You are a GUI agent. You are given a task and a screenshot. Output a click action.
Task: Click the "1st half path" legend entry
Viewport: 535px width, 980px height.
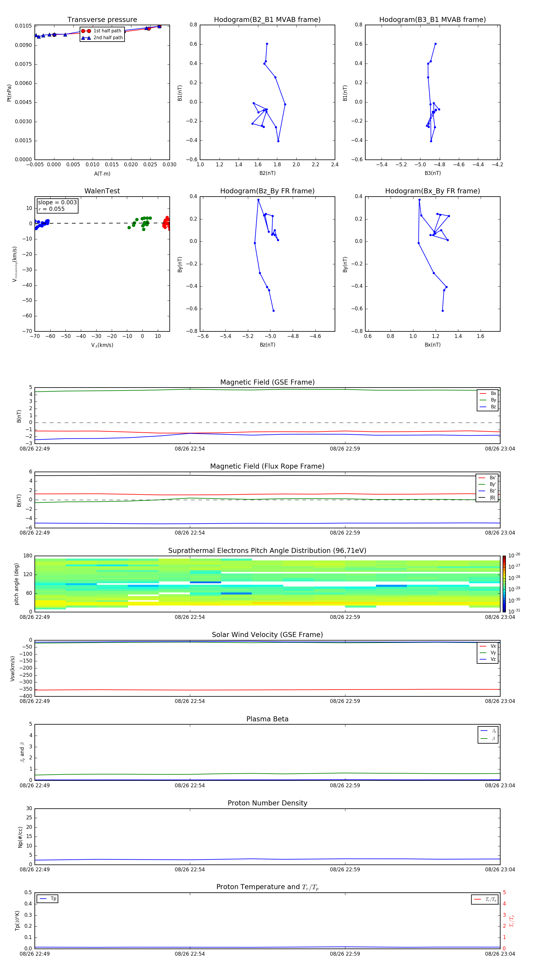tap(102, 31)
